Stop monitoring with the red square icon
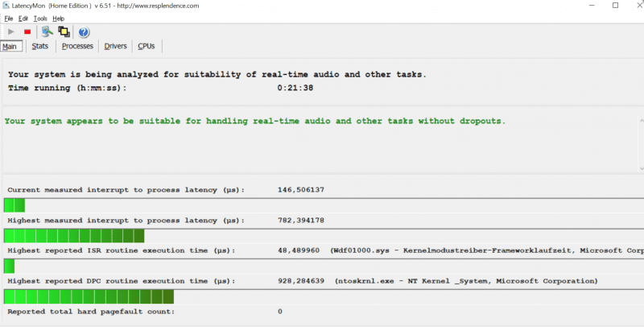Image resolution: width=644 pixels, height=327 pixels. pyautogui.click(x=27, y=31)
